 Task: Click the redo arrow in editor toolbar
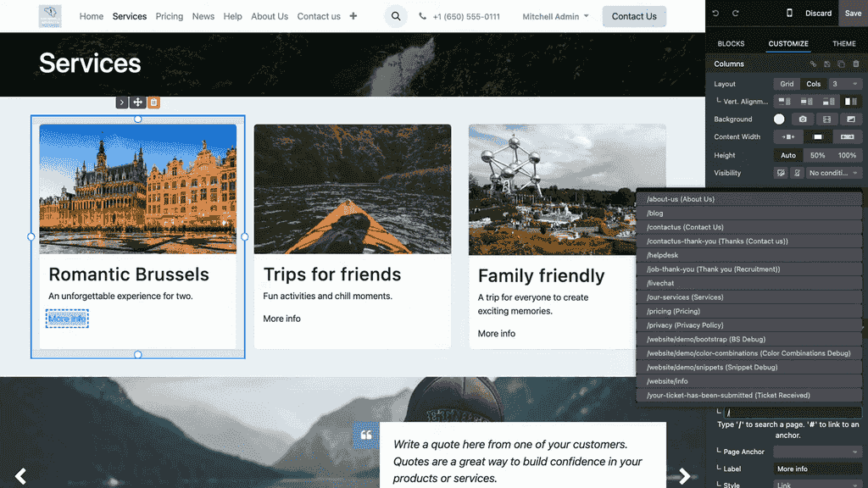click(735, 14)
